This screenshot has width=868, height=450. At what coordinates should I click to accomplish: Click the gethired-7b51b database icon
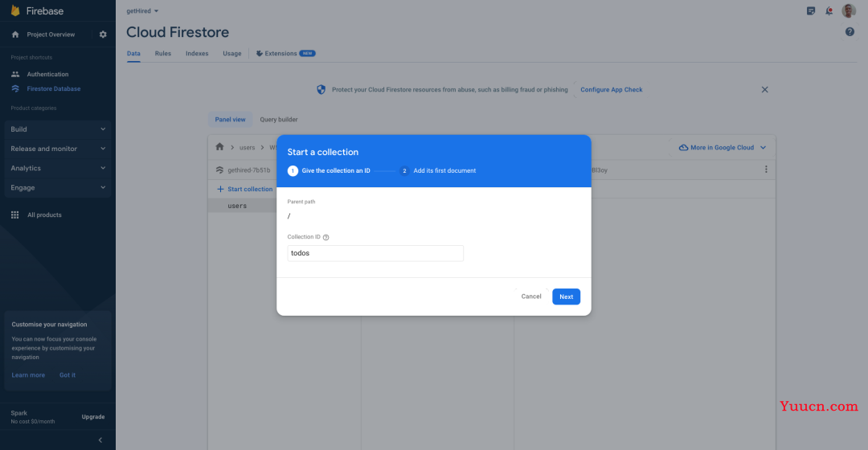(219, 170)
